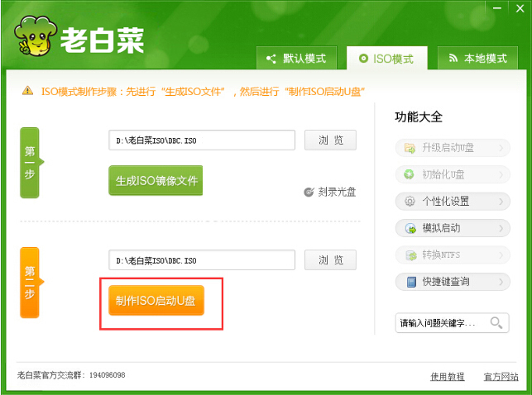Image resolution: width=532 pixels, height=395 pixels.
Task: Expand the 转换NTFS chevron
Action: pos(501,255)
